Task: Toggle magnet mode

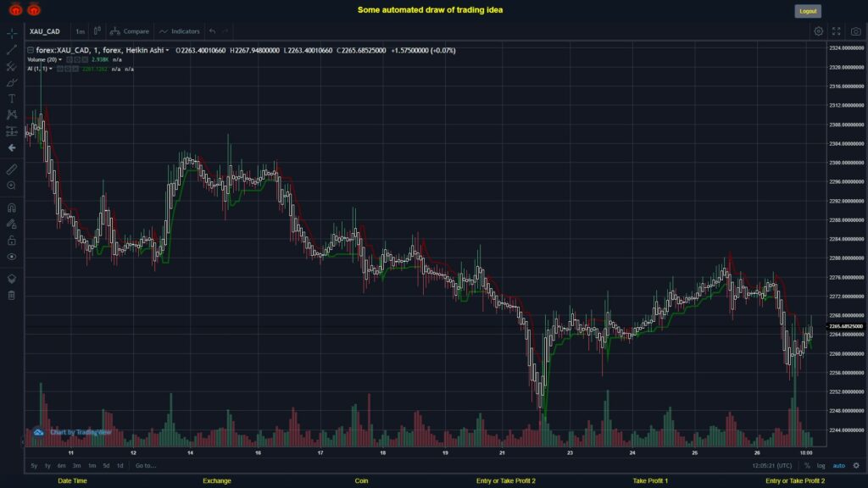Action: [x=12, y=208]
